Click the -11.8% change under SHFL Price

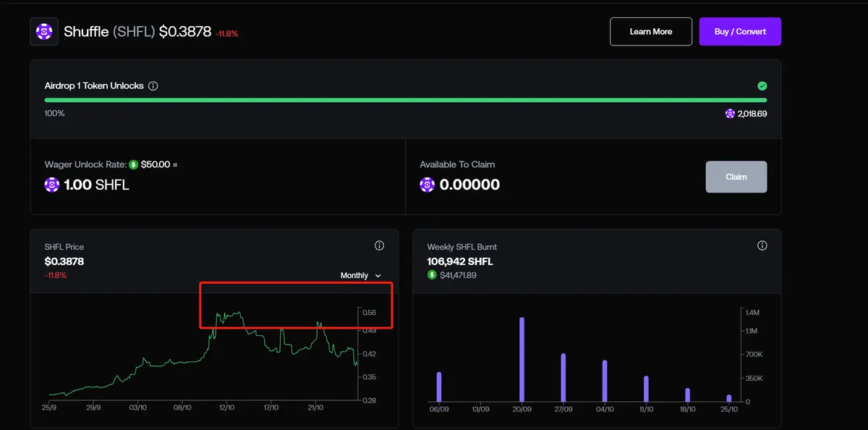point(55,275)
